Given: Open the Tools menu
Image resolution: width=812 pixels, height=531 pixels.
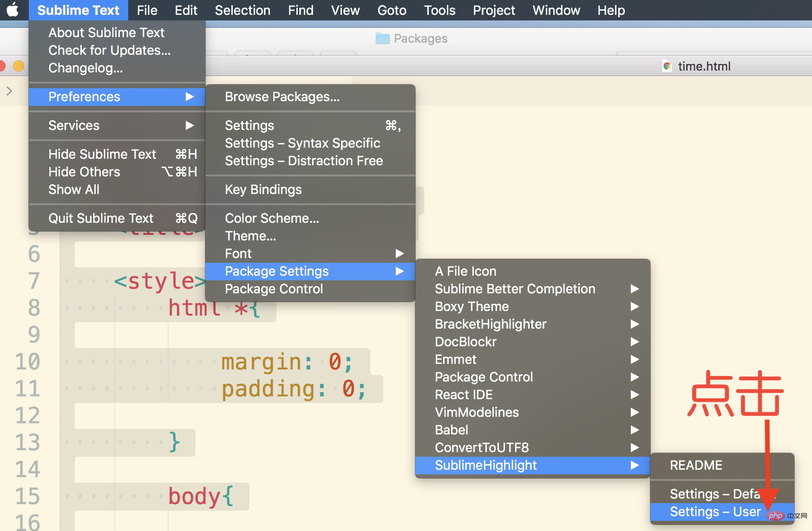Looking at the screenshot, I should [439, 10].
